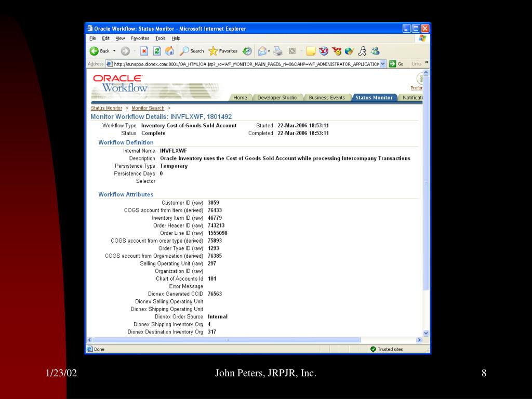Click the Trusted sites status indicator
The height and width of the screenshot is (399, 532).
tap(387, 349)
